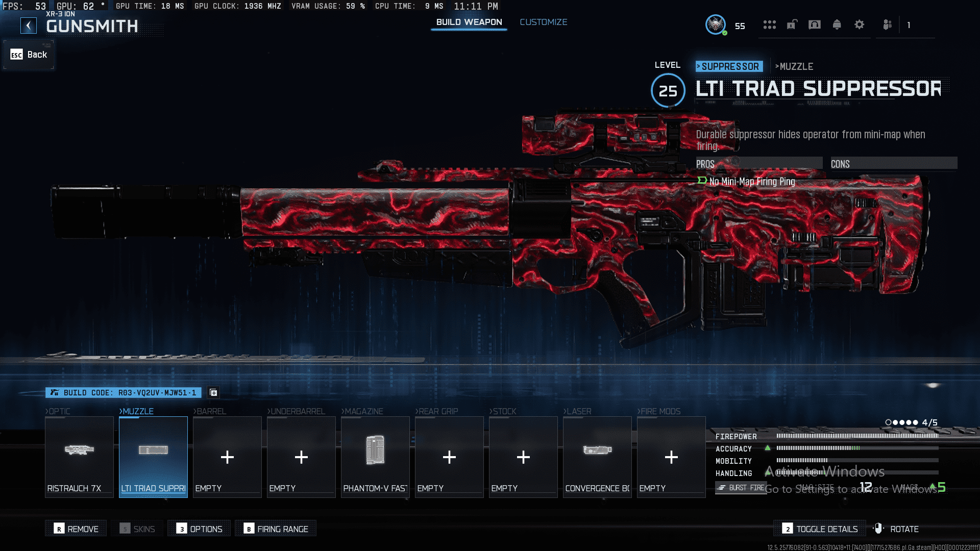This screenshot has width=980, height=551.
Task: Add attachment to empty Underbarrel slot
Action: [x=301, y=457]
